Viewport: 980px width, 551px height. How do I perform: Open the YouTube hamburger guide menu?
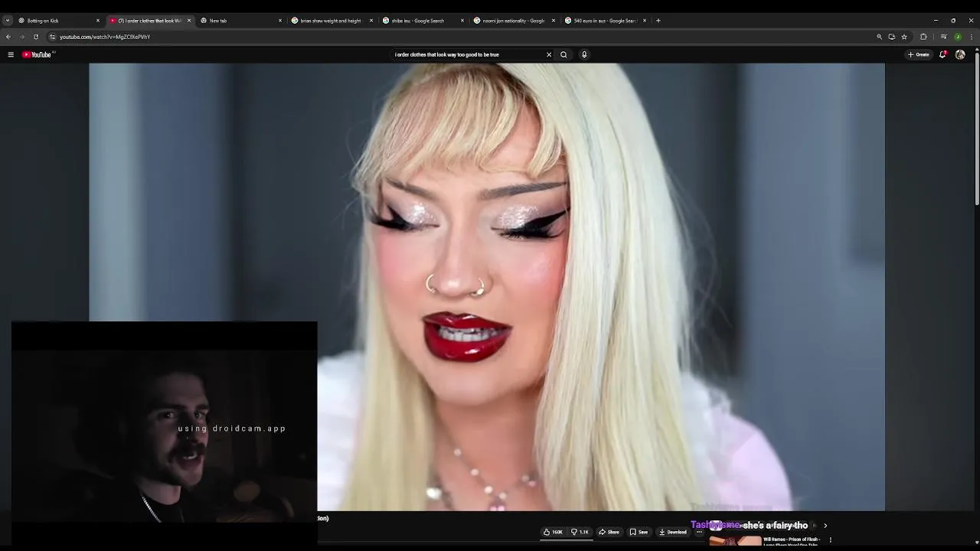pyautogui.click(x=11, y=54)
